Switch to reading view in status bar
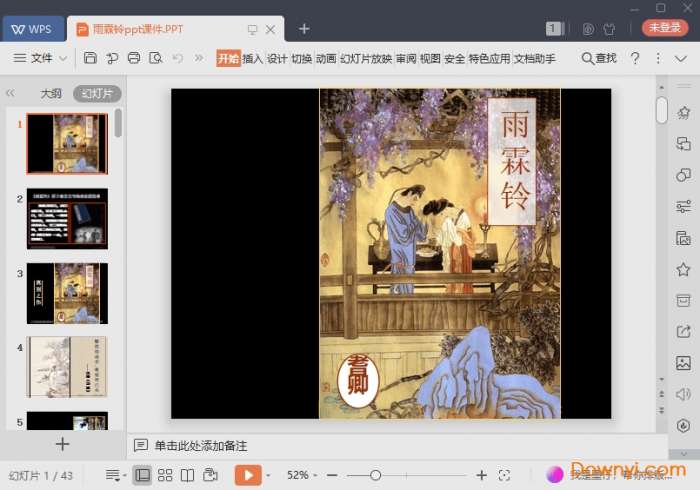Screen dimensions: 700x490 click(187, 475)
